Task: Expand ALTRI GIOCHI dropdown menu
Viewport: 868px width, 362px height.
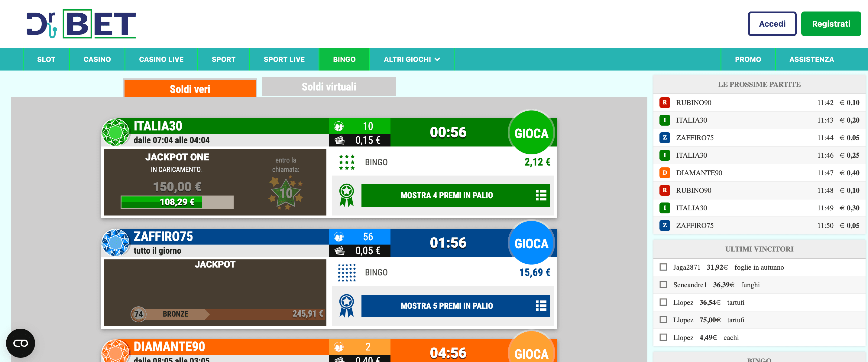Action: 413,59
